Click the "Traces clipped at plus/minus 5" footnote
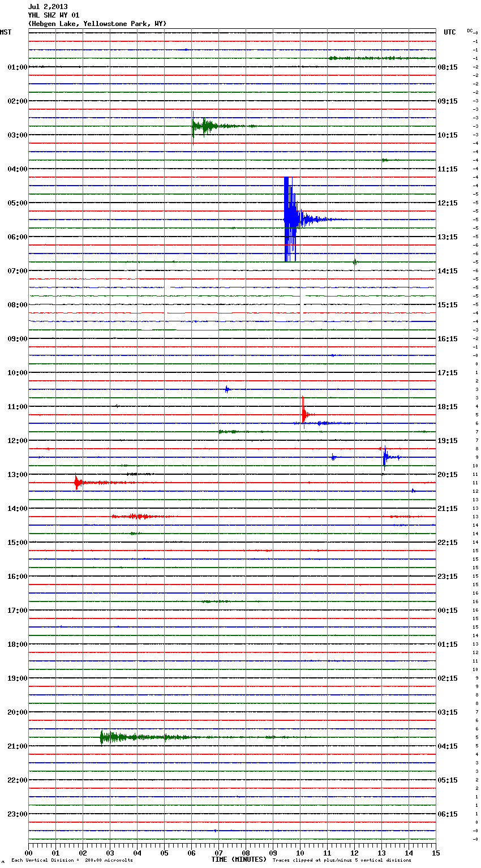This screenshot has width=481, height=868. [x=342, y=860]
